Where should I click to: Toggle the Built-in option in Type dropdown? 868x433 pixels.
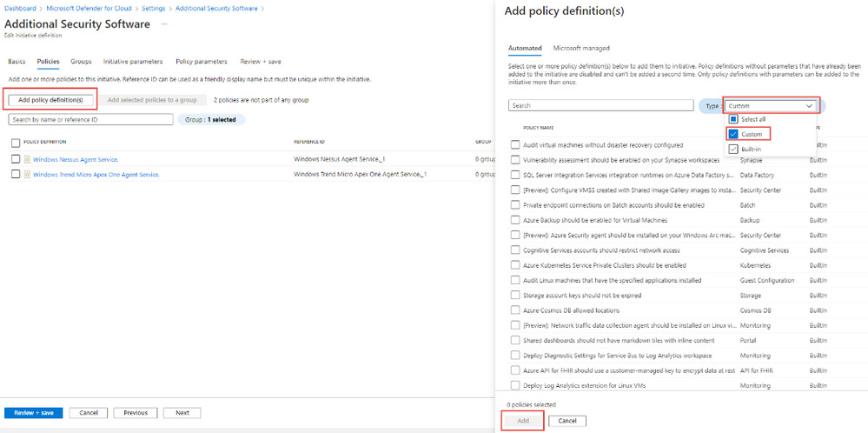[733, 149]
